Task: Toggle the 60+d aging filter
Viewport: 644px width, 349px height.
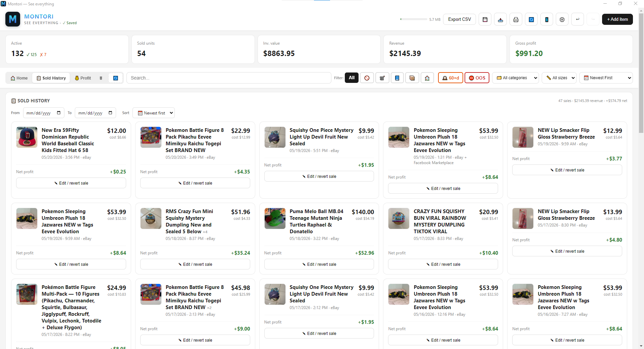Action: pyautogui.click(x=450, y=78)
